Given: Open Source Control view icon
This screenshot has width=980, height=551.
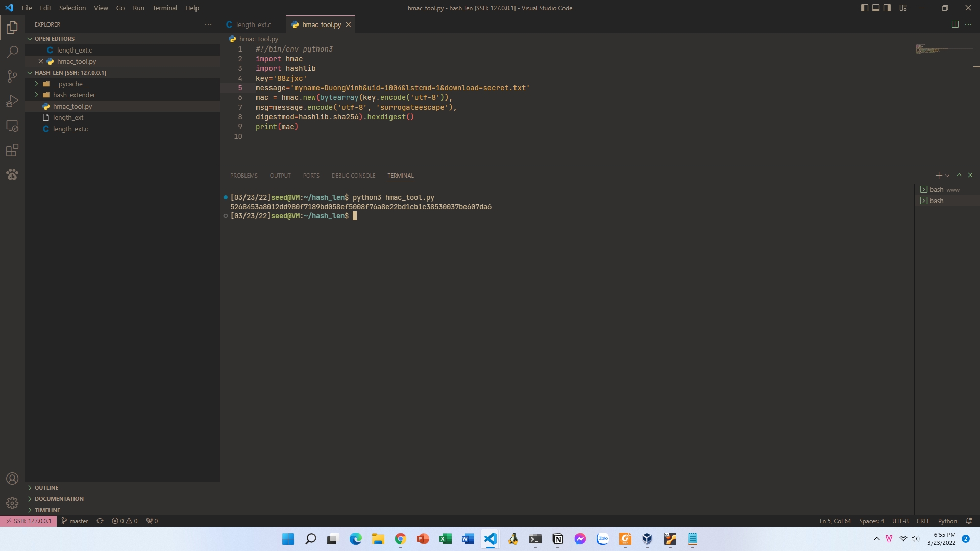Looking at the screenshot, I should pos(12,77).
